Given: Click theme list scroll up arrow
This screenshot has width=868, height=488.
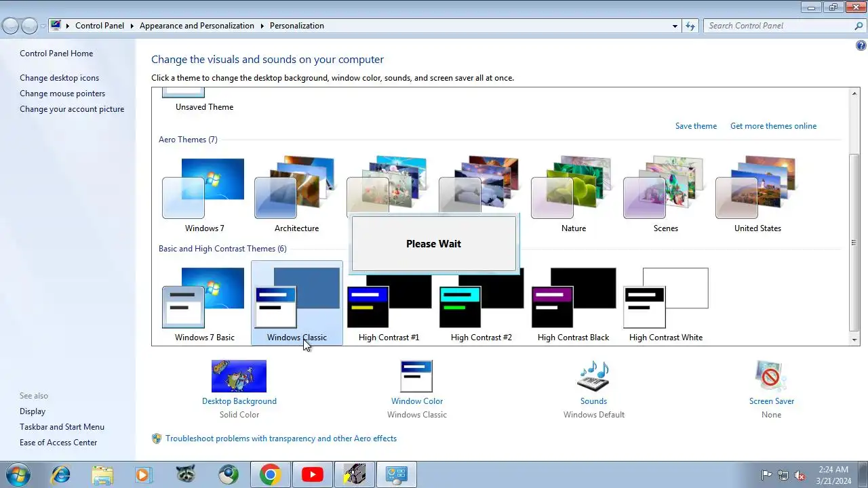Looking at the screenshot, I should coord(854,94).
